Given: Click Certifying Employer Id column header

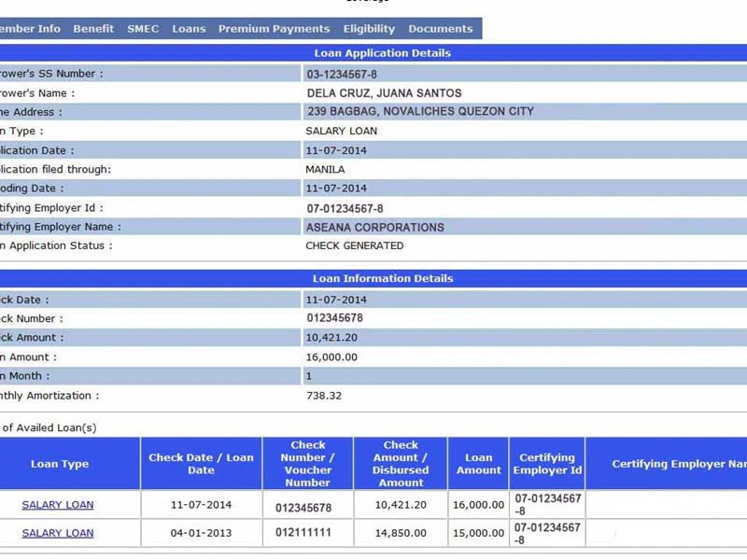Looking at the screenshot, I should point(547,464).
